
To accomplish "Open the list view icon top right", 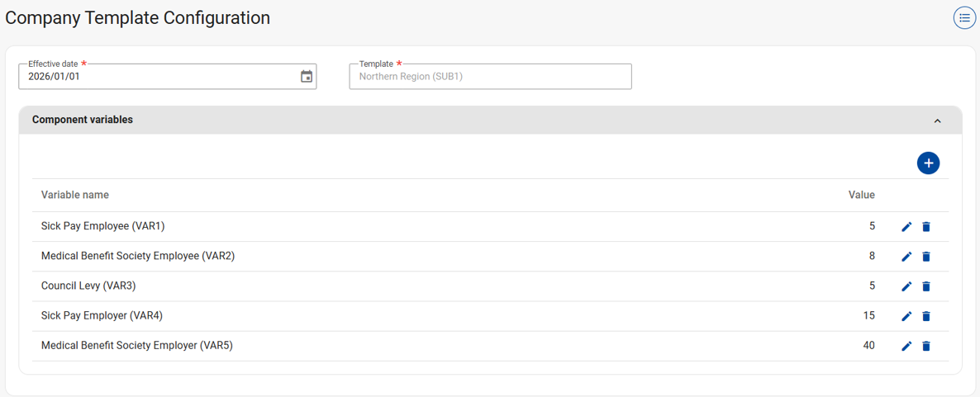I will coord(964,17).
